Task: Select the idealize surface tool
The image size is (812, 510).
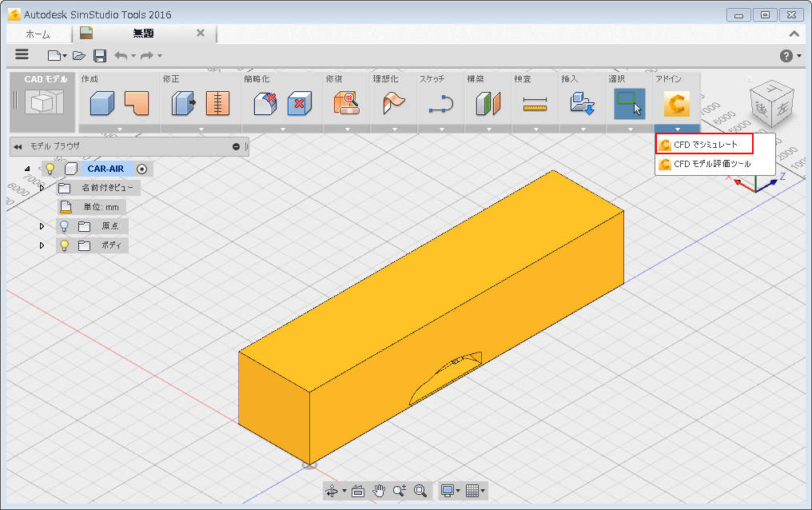Action: (394, 103)
